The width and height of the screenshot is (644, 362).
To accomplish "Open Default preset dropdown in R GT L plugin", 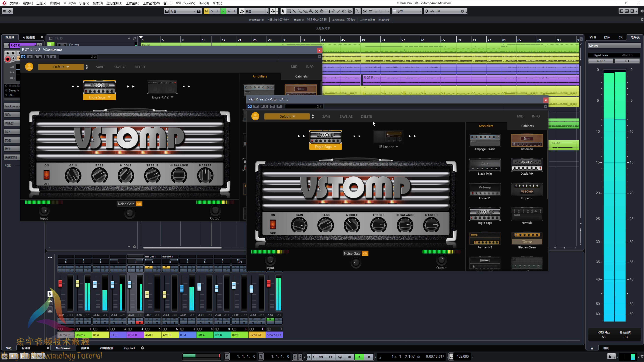I will coord(61,67).
